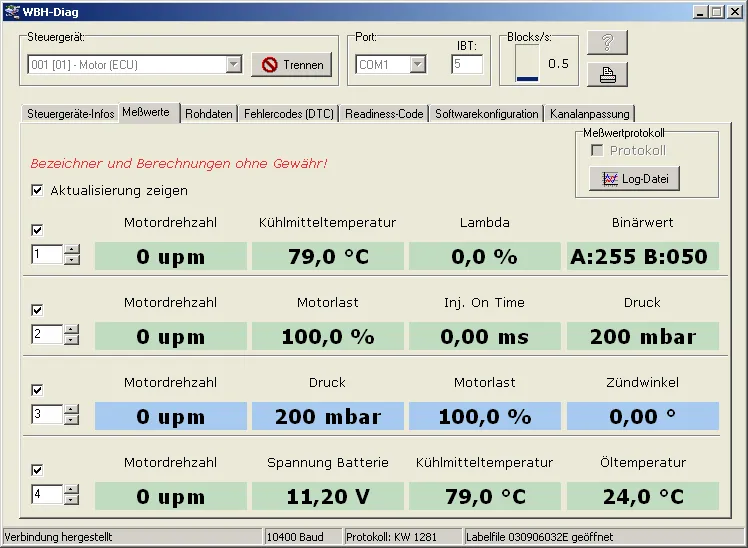The width and height of the screenshot is (748, 548).
Task: Open the Kanalanpassung tab
Action: pos(590,114)
